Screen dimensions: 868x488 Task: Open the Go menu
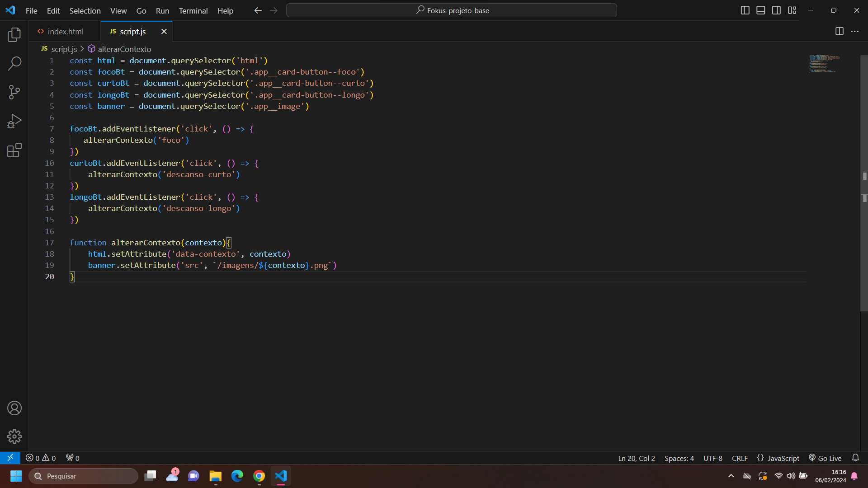[142, 10]
